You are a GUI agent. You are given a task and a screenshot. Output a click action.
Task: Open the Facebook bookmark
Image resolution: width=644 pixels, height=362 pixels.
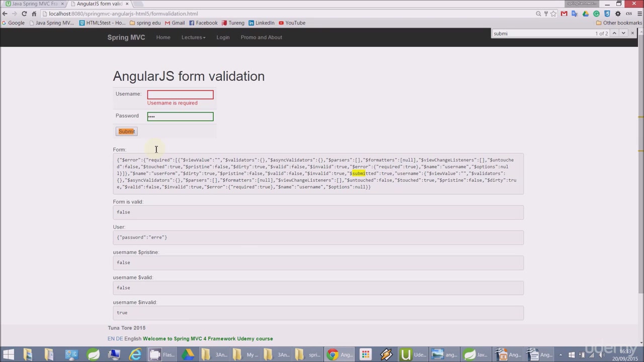[x=203, y=23]
